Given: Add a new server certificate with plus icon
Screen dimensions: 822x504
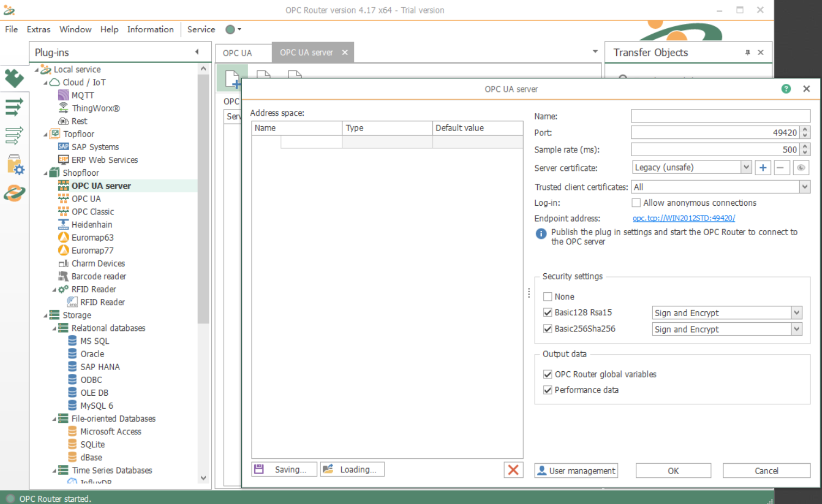Looking at the screenshot, I should point(763,168).
